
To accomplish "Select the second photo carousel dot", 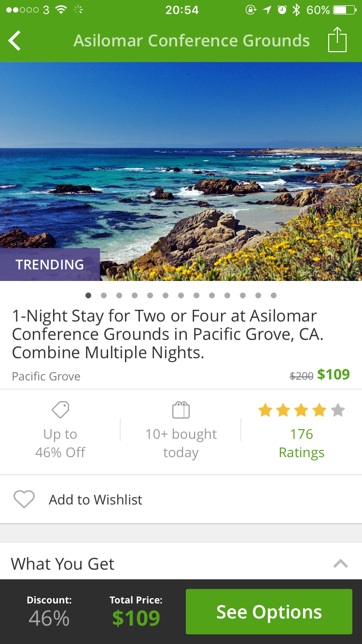I will coord(104,295).
